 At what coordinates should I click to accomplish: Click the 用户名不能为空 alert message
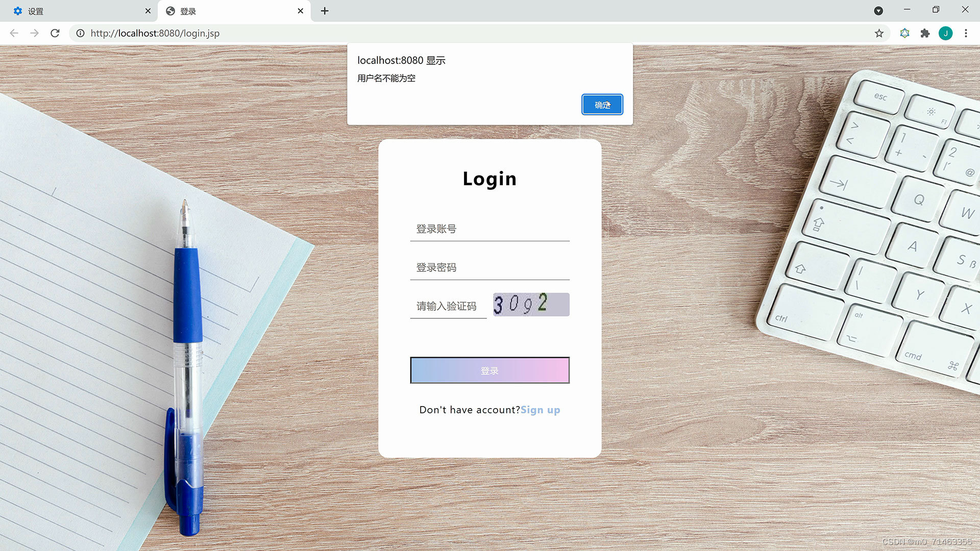click(386, 78)
